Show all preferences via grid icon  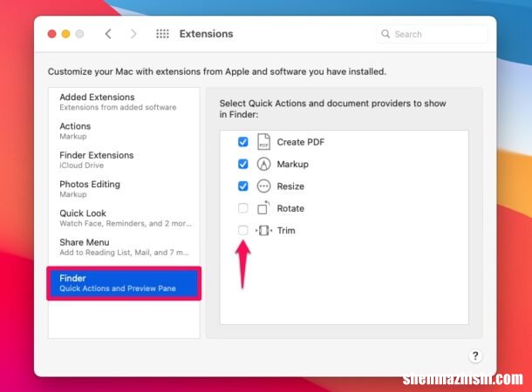(x=162, y=34)
